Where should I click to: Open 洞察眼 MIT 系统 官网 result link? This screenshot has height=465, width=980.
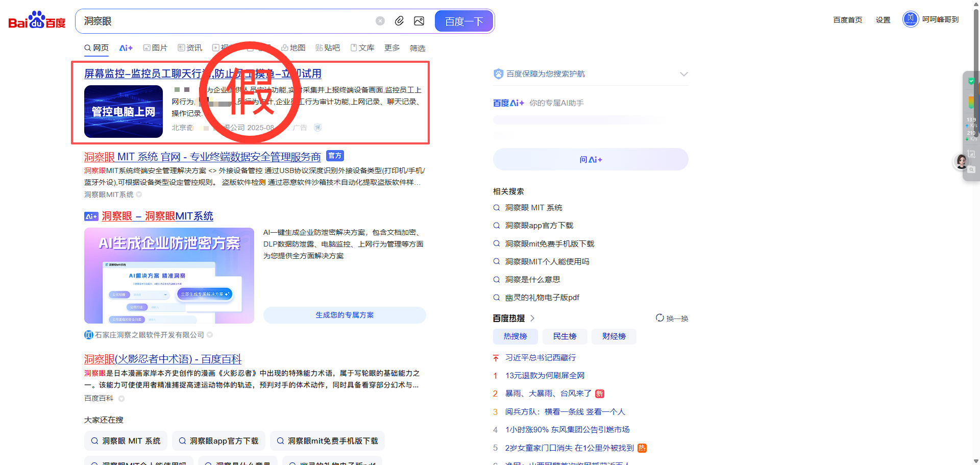coord(202,157)
